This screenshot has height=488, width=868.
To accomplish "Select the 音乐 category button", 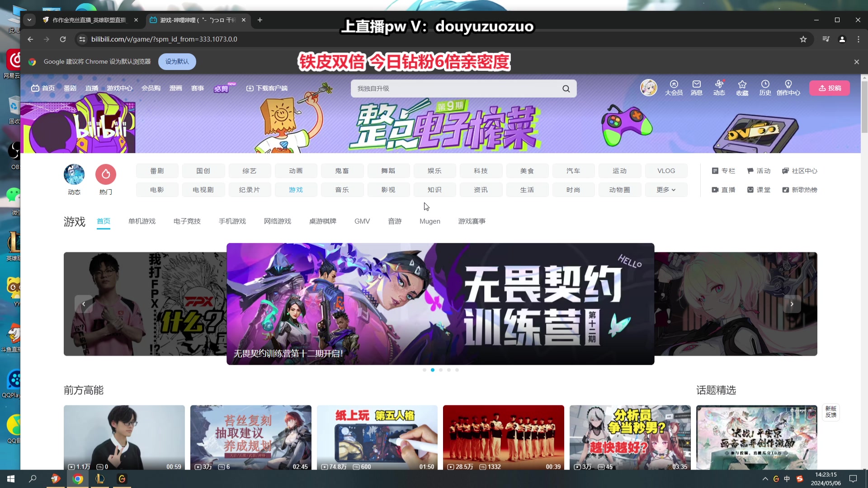I will click(342, 190).
